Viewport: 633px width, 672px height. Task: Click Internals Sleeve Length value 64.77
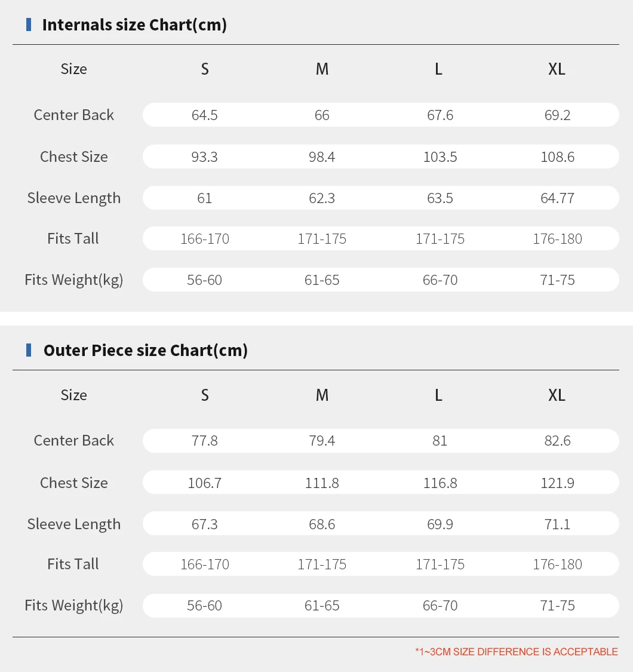tap(557, 198)
